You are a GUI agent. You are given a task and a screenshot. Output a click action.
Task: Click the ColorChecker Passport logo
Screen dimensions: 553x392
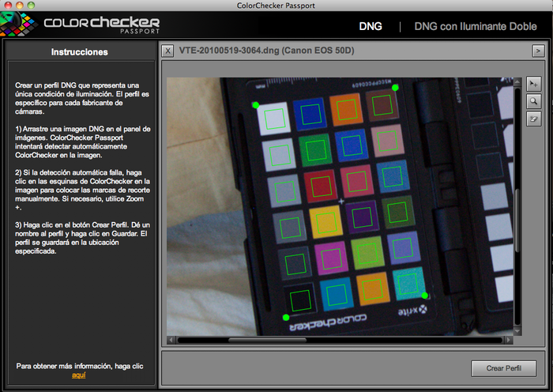(80, 24)
